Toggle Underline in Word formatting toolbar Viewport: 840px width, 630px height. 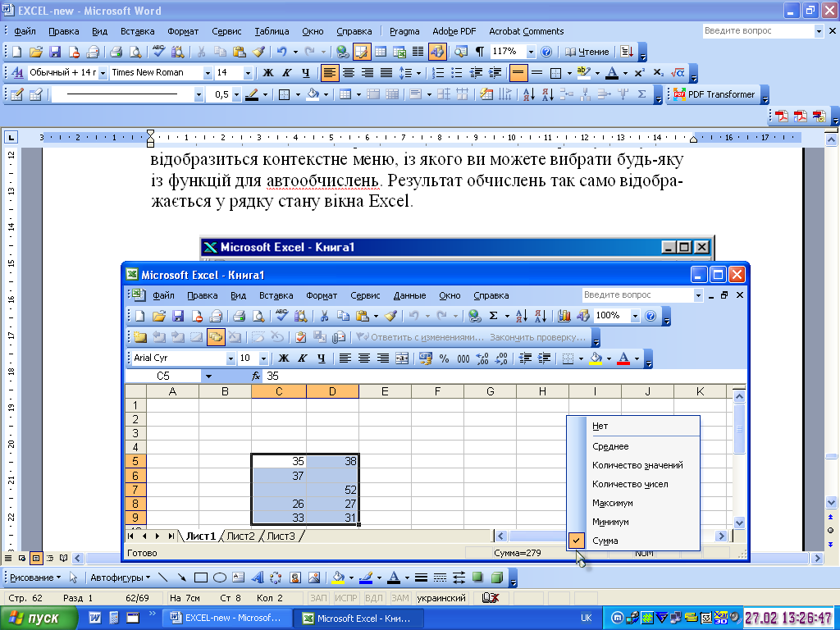pos(305,73)
